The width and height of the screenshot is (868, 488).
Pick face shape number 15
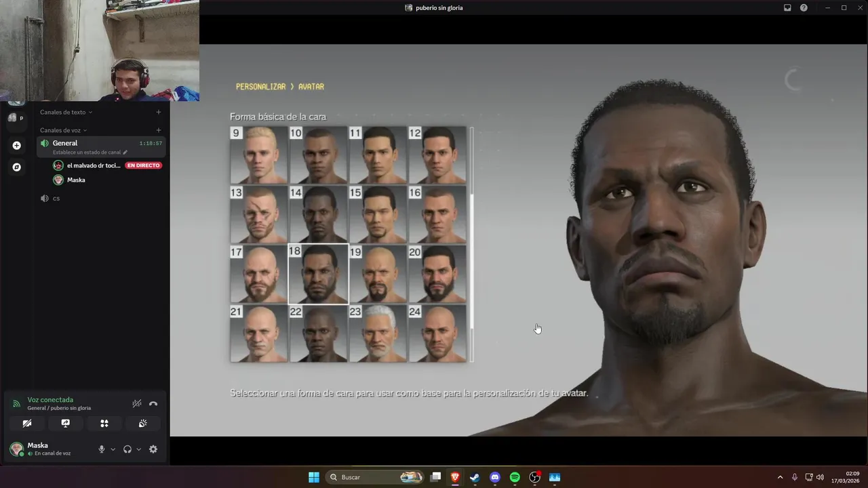pos(378,214)
